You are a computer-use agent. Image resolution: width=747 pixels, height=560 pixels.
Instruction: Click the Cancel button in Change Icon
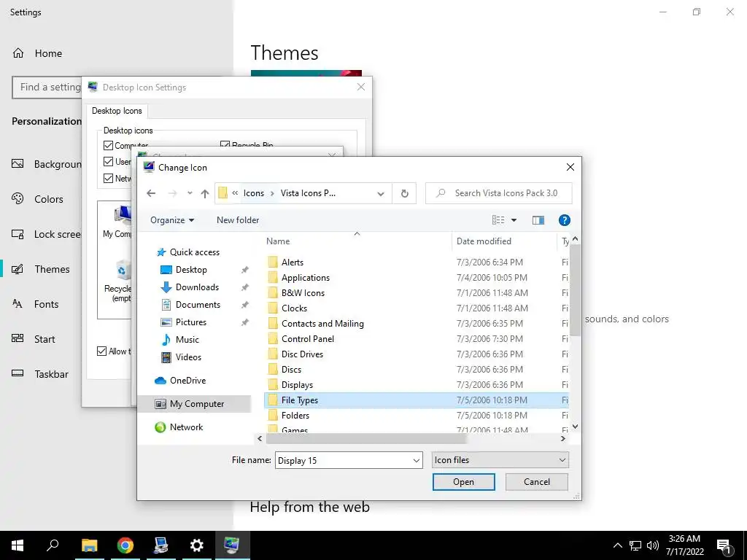coord(536,482)
